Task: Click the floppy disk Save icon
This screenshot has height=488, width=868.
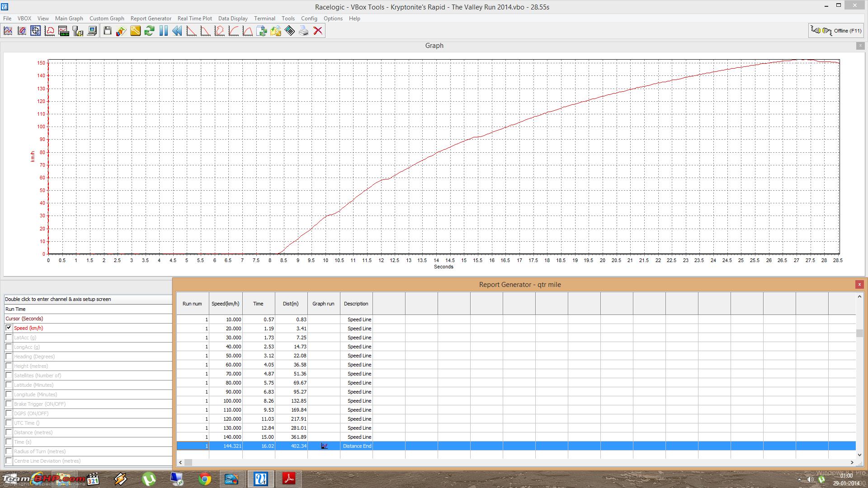Action: pos(107,31)
